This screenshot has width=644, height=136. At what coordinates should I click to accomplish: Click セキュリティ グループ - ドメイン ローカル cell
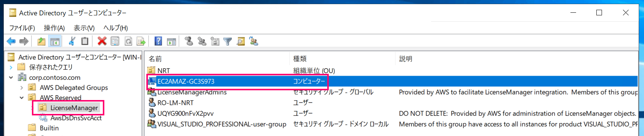pos(341,124)
